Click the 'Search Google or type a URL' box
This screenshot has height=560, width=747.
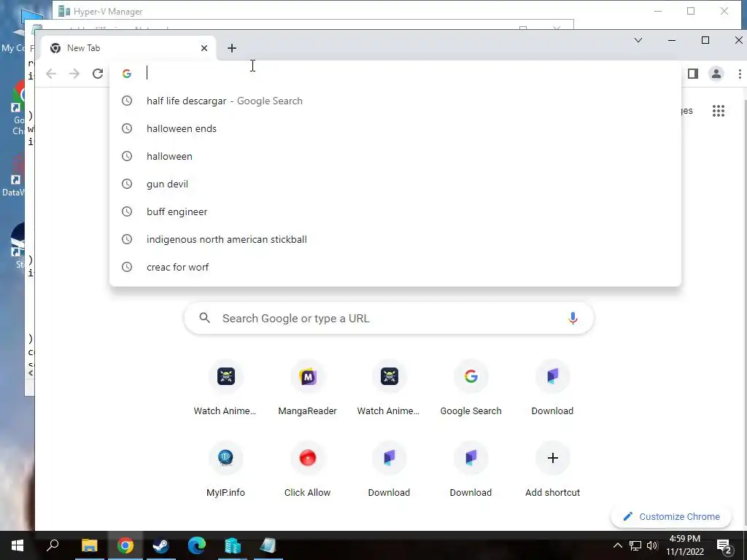point(389,318)
